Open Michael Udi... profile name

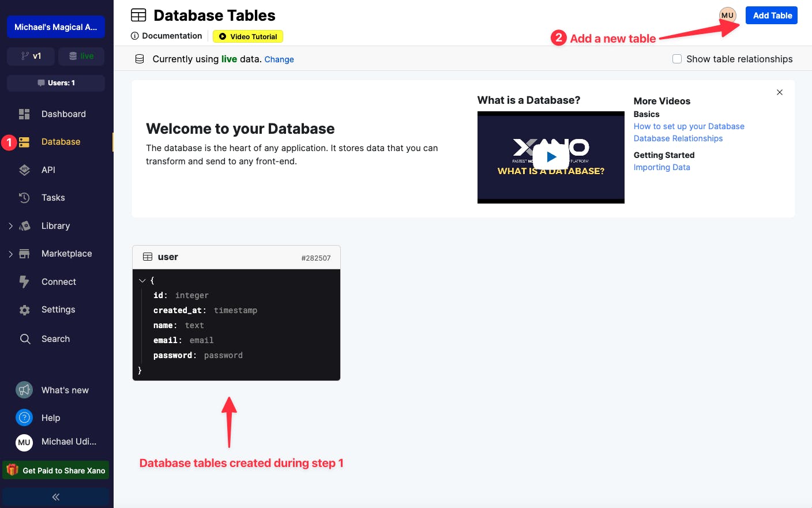pyautogui.click(x=69, y=442)
